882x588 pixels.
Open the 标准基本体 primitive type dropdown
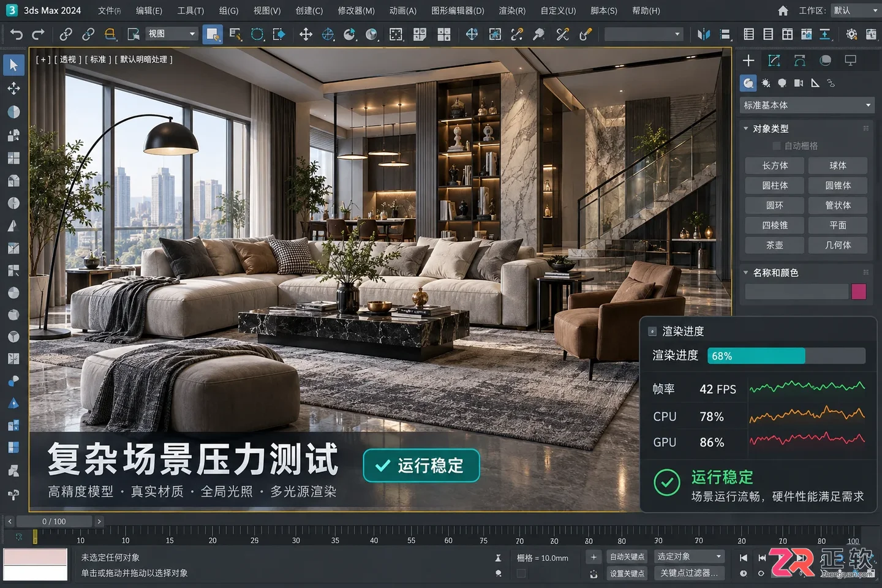807,105
